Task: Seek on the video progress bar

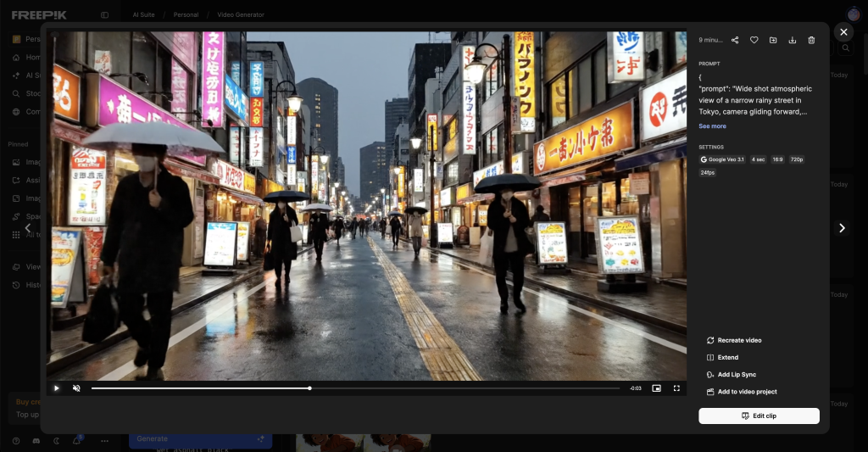Action: point(356,388)
